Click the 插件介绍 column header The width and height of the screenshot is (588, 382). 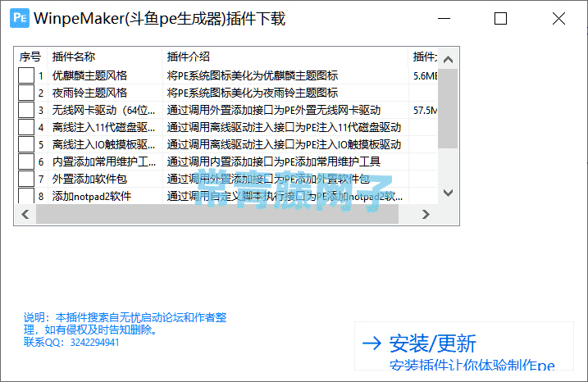point(285,57)
